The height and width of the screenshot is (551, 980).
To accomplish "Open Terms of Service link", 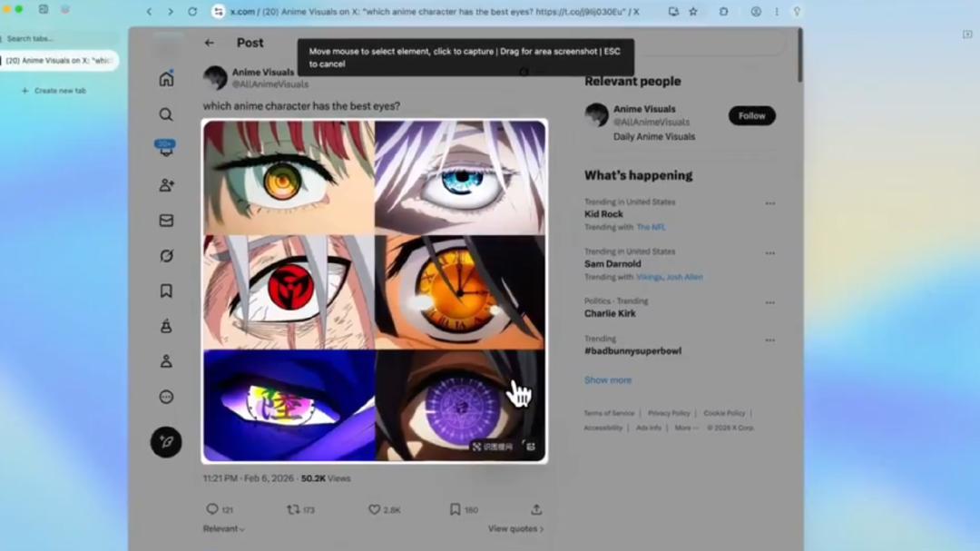I will (x=609, y=413).
